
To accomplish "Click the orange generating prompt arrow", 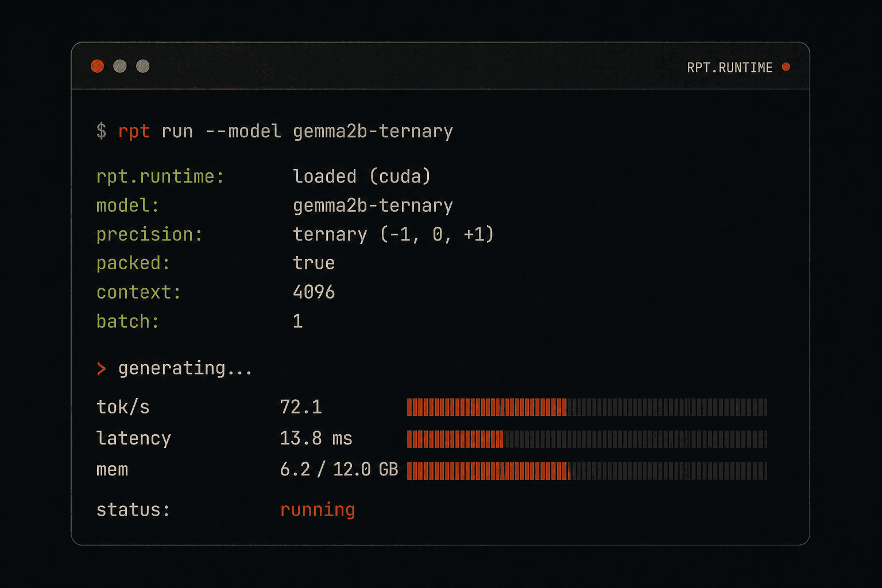I will tap(101, 368).
